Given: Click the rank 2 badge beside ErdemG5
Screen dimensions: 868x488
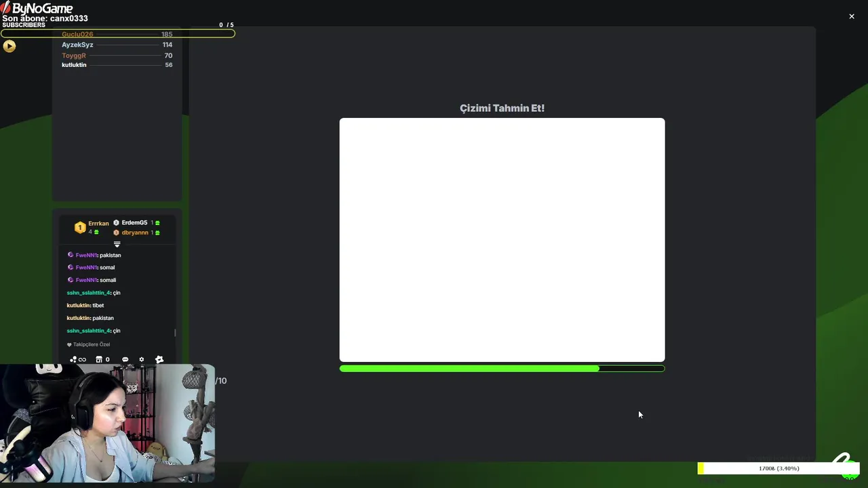Looking at the screenshot, I should 116,222.
